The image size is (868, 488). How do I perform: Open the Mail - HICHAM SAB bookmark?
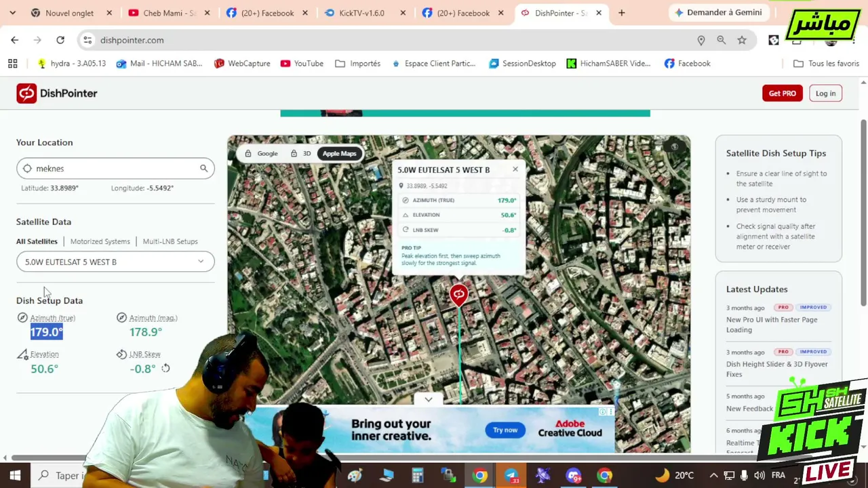159,63
